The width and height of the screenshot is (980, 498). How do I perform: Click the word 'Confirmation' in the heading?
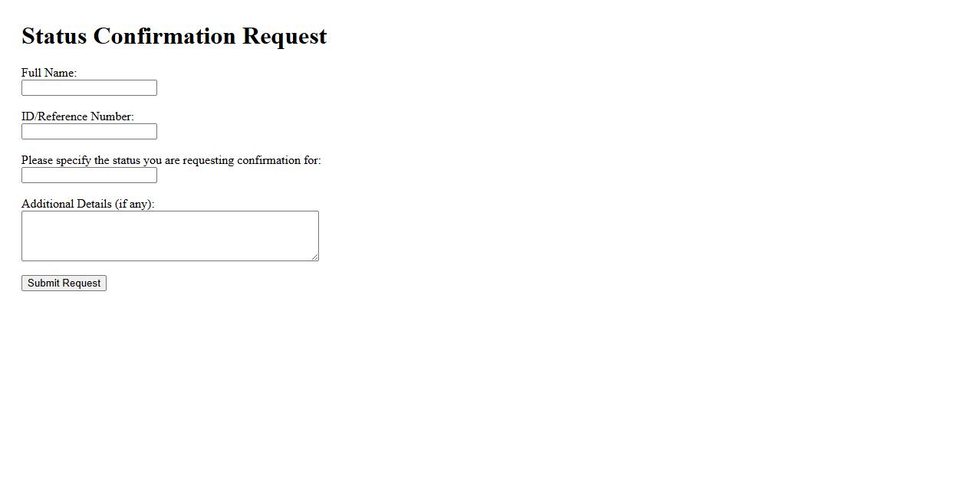point(164,36)
